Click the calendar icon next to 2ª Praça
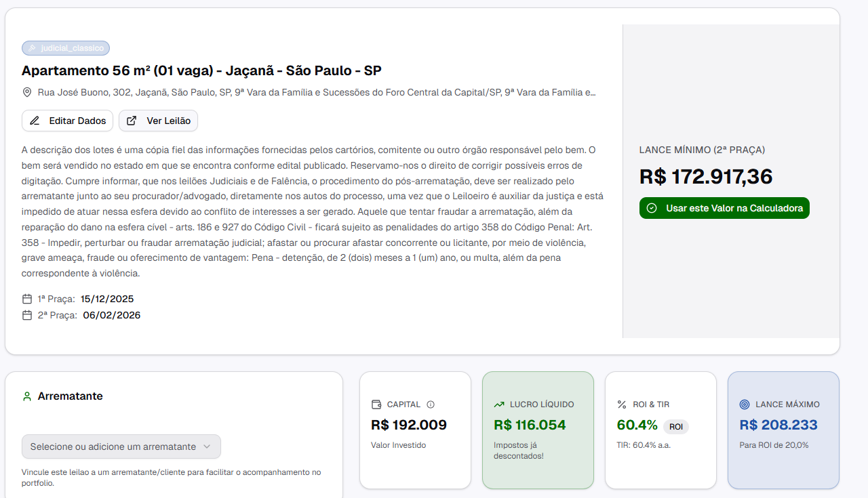Screen dimensions: 868x498 click(x=27, y=315)
